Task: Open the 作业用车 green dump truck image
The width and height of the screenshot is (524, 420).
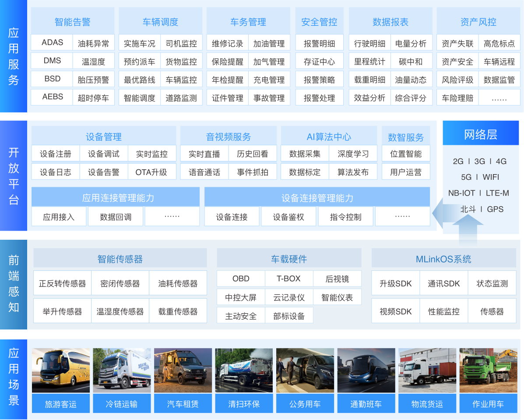Action: 488,370
